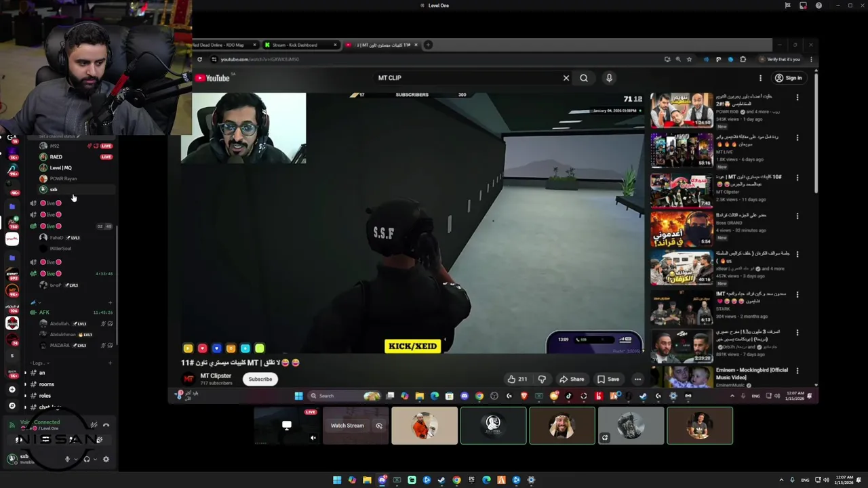Open File Explorer on the Windows taskbar
This screenshot has width=868, height=488.
point(367,480)
